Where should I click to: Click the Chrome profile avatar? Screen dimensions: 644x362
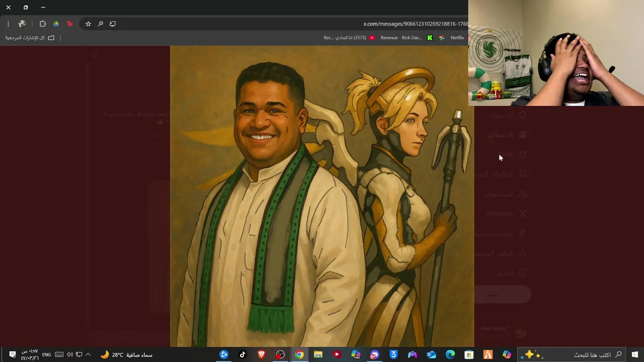[22, 24]
